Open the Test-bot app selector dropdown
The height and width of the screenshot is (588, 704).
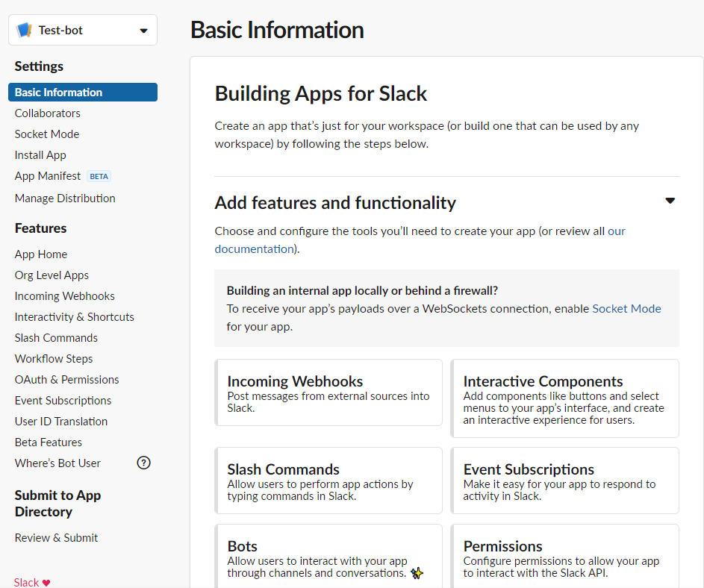[83, 30]
